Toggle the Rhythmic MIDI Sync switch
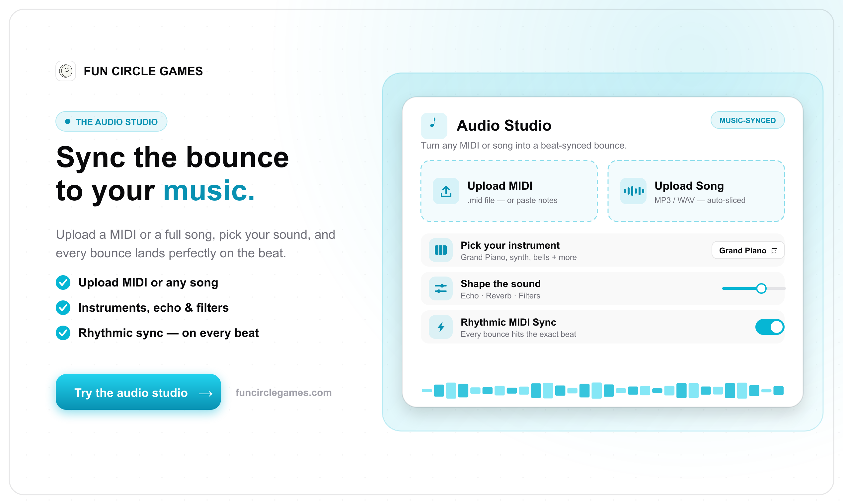The height and width of the screenshot is (504, 843). 770,327
